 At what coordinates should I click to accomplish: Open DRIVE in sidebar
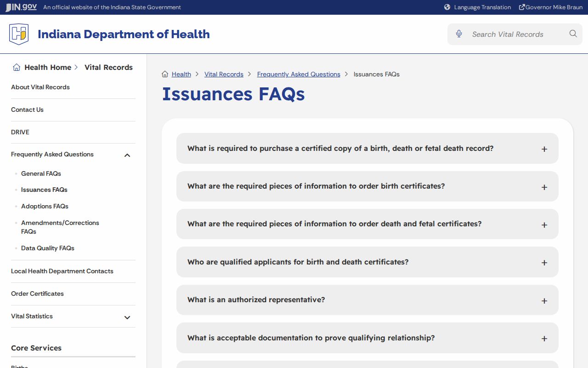[x=20, y=132]
